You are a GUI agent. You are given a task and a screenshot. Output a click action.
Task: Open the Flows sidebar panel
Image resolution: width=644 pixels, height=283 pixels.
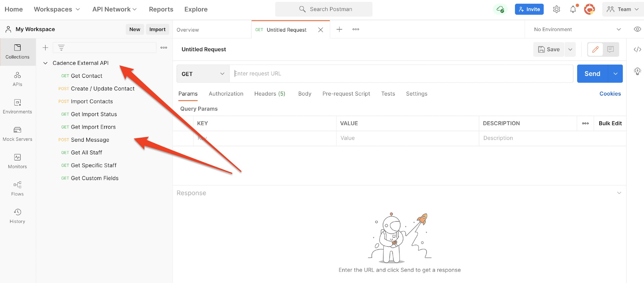point(17,188)
